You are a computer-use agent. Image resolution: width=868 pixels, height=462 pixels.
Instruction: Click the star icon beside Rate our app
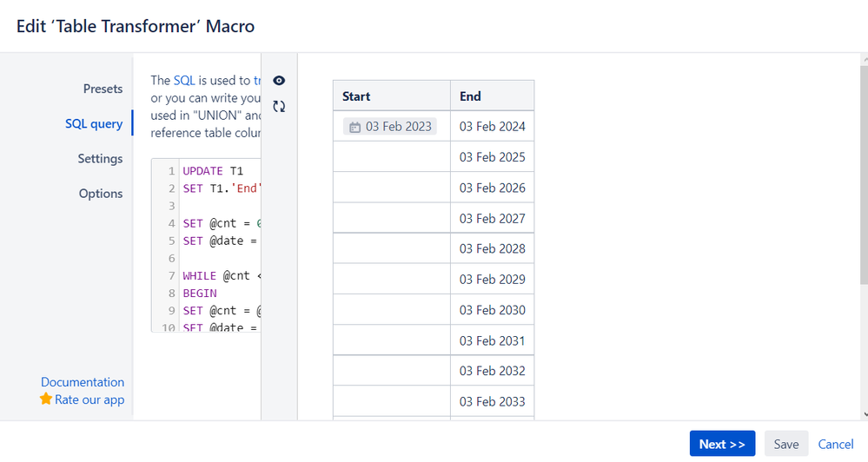coord(46,399)
